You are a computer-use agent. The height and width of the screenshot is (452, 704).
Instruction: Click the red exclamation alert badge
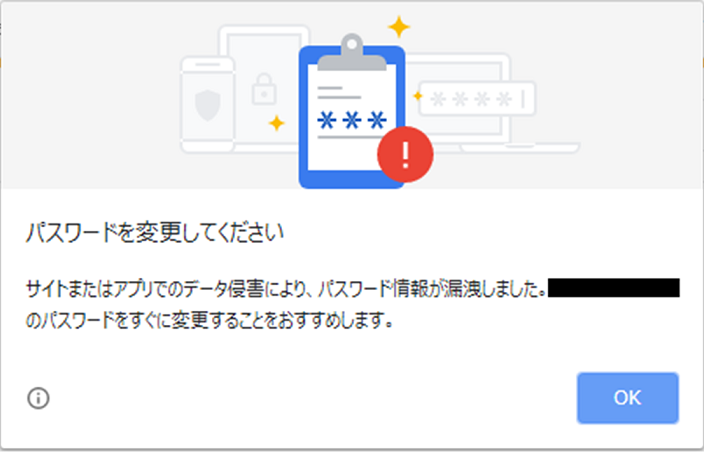click(405, 154)
